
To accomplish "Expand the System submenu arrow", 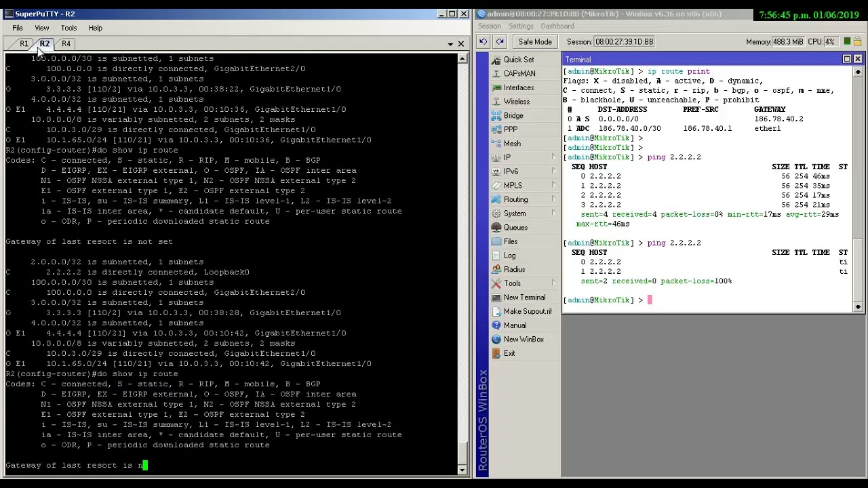I will 553,213.
